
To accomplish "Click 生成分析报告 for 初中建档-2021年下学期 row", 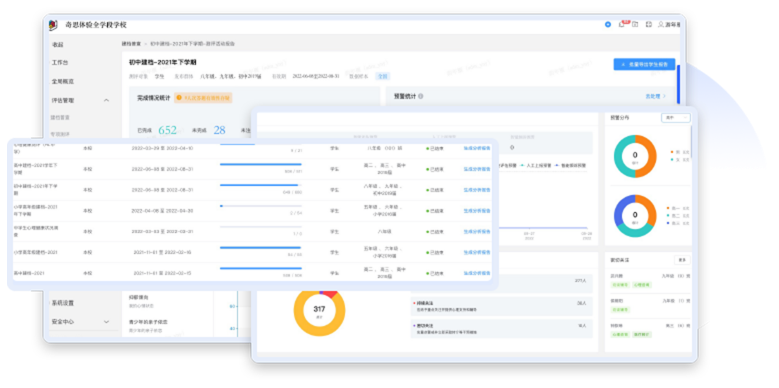I will tap(477, 190).
